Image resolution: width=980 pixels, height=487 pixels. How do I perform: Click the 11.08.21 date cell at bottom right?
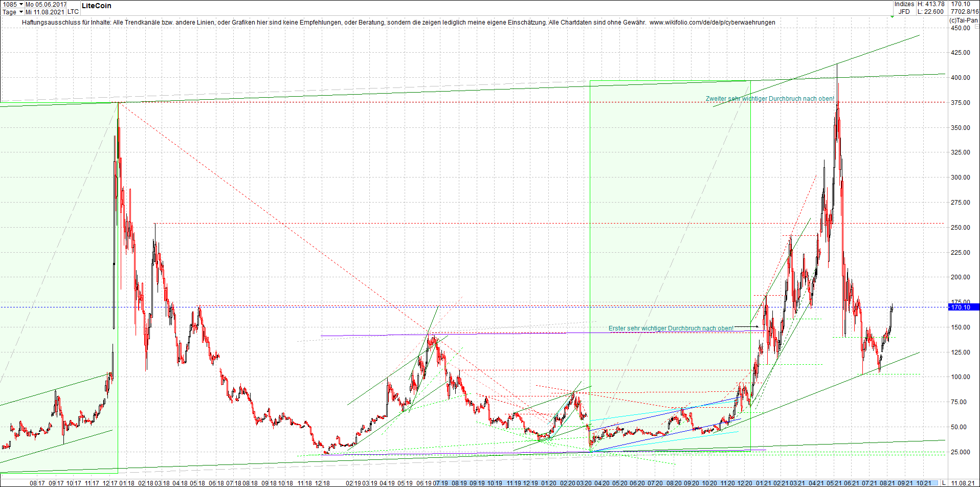[x=964, y=483]
